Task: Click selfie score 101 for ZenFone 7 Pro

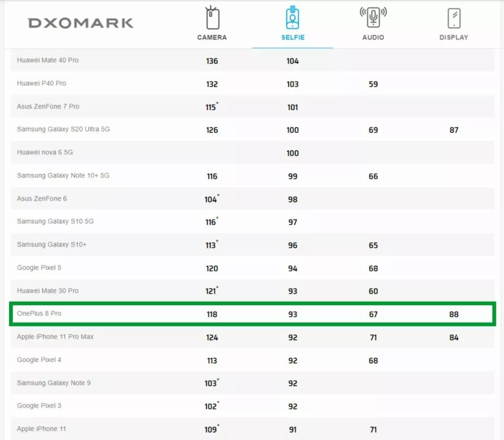Action: tap(292, 107)
